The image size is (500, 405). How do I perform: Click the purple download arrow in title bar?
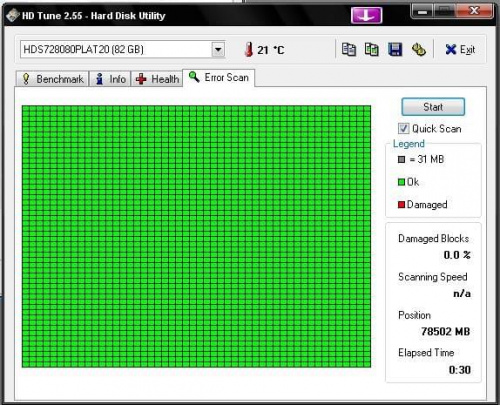pos(366,15)
